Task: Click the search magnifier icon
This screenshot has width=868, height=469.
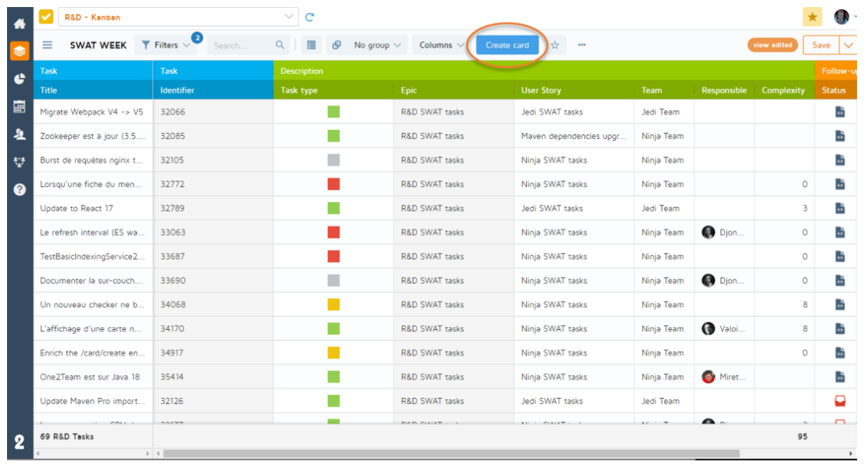Action: (280, 45)
